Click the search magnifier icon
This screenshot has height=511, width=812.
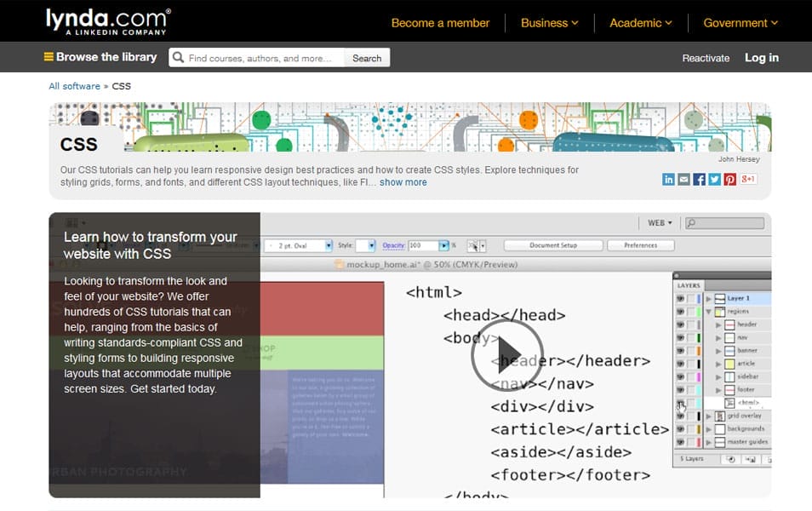point(178,57)
